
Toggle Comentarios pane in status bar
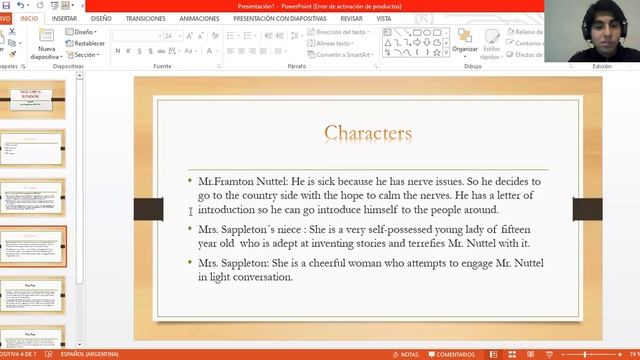tap(451, 354)
